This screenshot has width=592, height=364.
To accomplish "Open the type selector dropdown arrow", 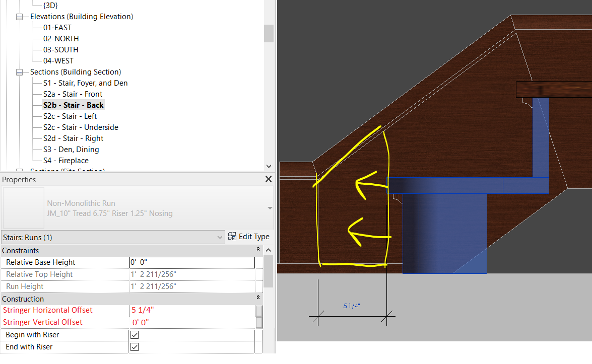I will (x=270, y=207).
